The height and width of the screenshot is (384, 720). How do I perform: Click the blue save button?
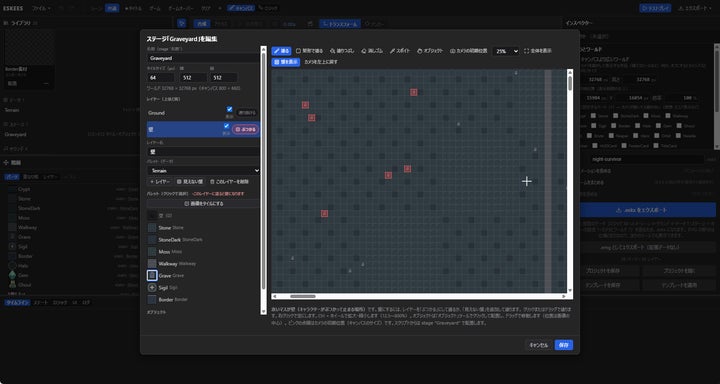click(563, 345)
